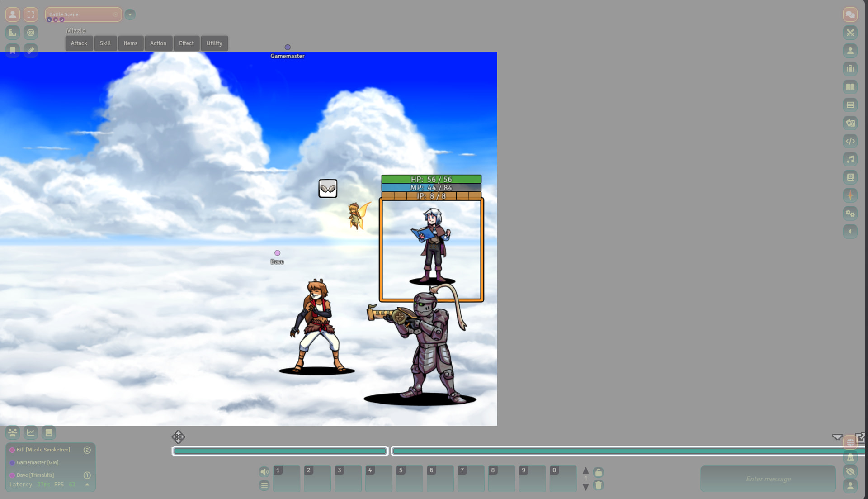Select the bullseye target tool
The image size is (868, 499).
[31, 33]
